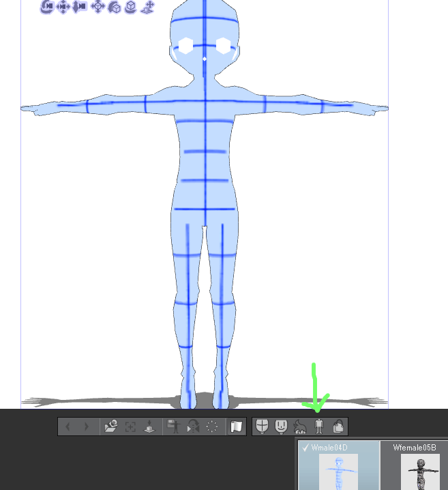Select previous 3D object arrow

click(68, 427)
